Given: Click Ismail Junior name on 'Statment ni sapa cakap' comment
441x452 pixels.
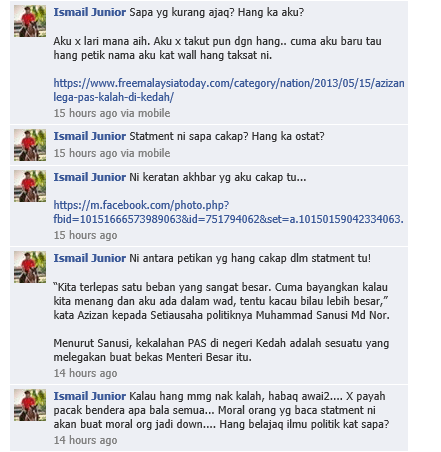Looking at the screenshot, I should tap(90, 136).
